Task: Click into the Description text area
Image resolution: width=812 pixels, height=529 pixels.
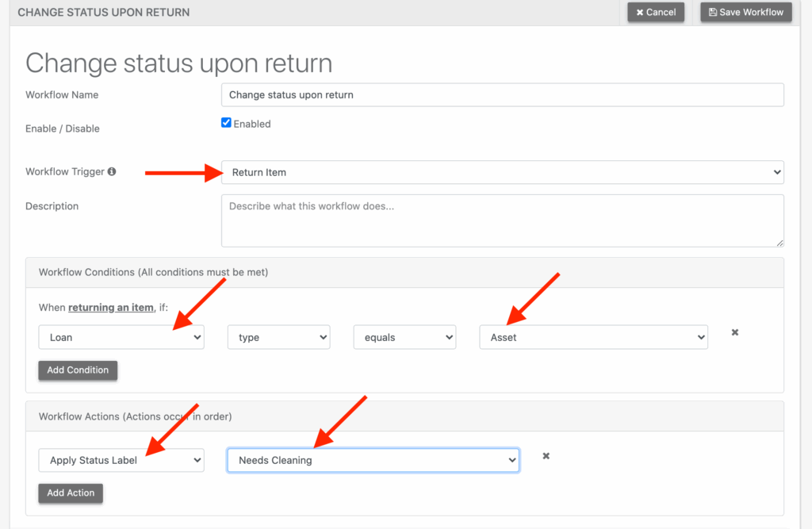Action: (x=502, y=220)
